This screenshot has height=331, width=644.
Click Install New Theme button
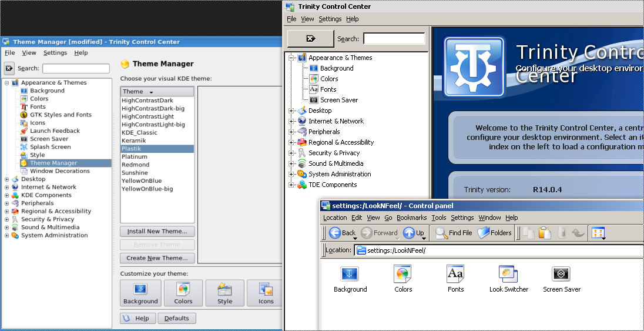(157, 231)
